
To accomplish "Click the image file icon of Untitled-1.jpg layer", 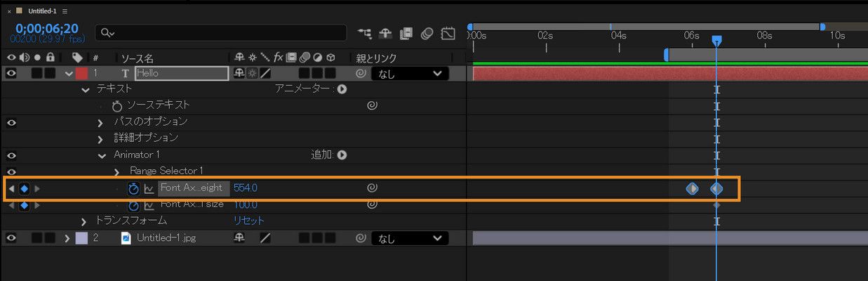I will click(x=126, y=238).
